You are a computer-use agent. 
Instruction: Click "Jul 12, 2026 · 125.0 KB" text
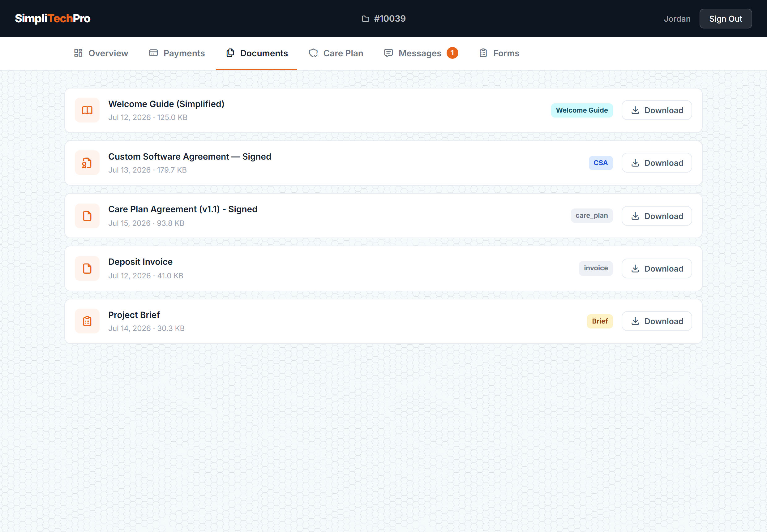[x=148, y=117]
